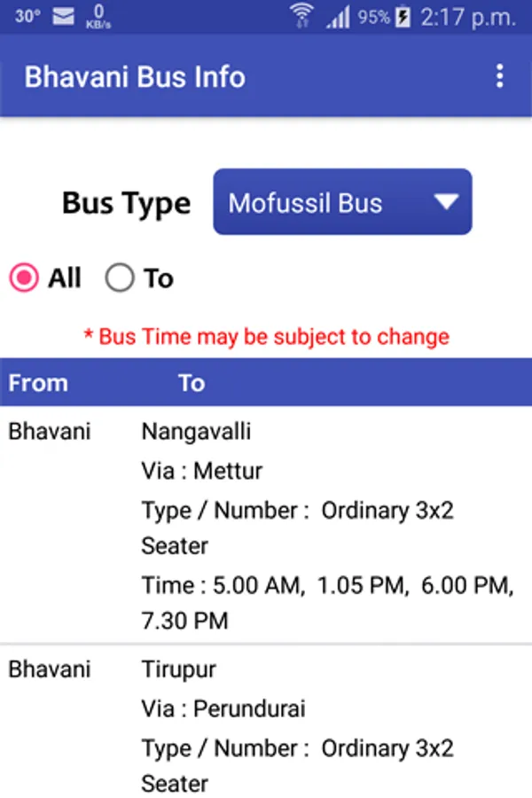Open the three-dot overflow menu
The height and width of the screenshot is (798, 532).
click(x=500, y=76)
